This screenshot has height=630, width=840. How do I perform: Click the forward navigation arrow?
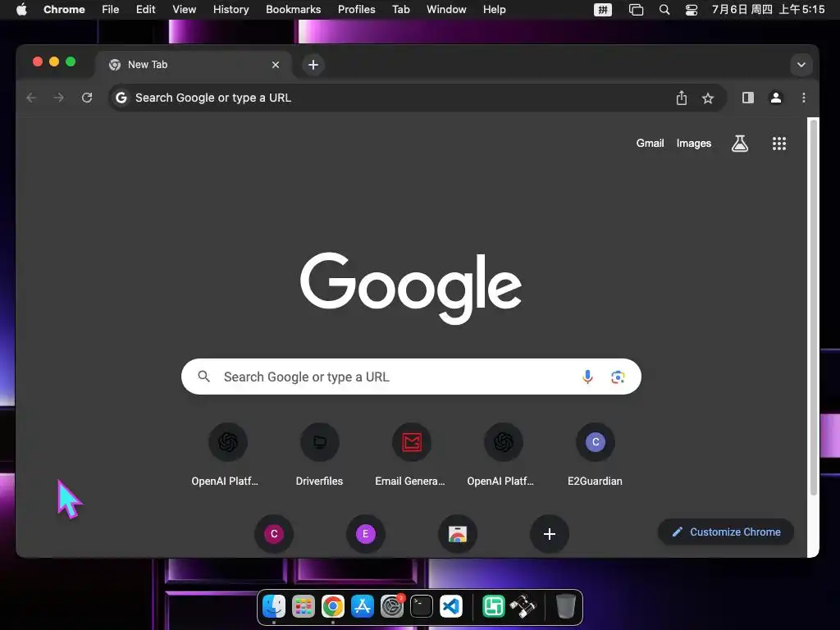[59, 98]
